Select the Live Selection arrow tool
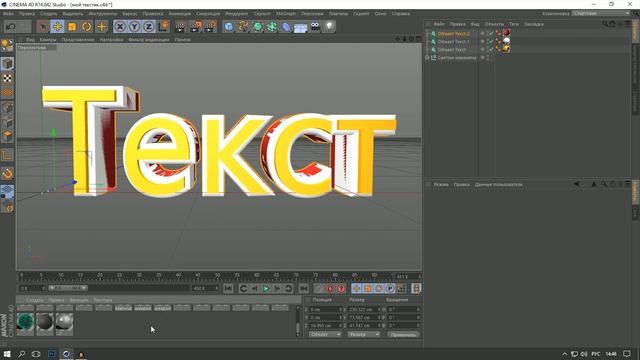This screenshot has height=360, width=640. [x=42, y=27]
